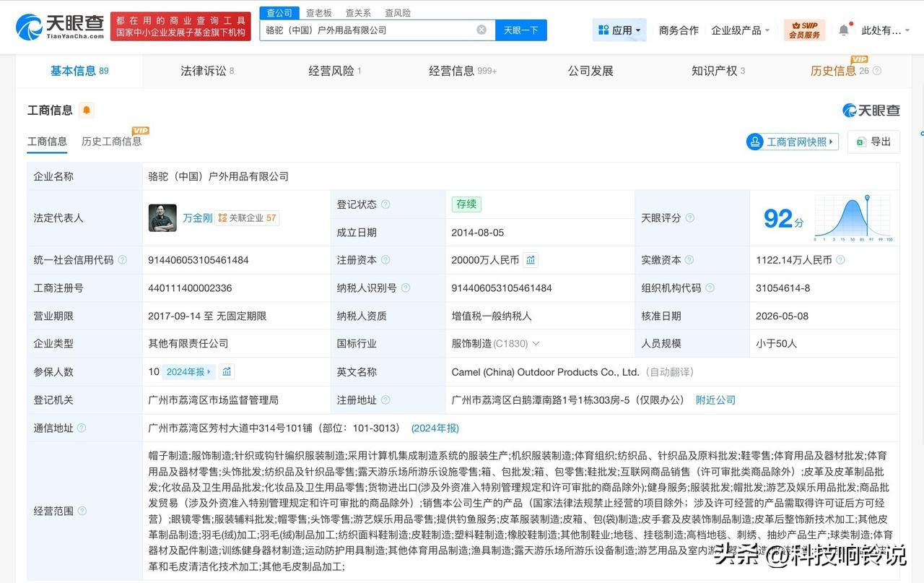924x583 pixels.
Task: Open the SVIP 会员服务 badge
Action: tap(804, 30)
